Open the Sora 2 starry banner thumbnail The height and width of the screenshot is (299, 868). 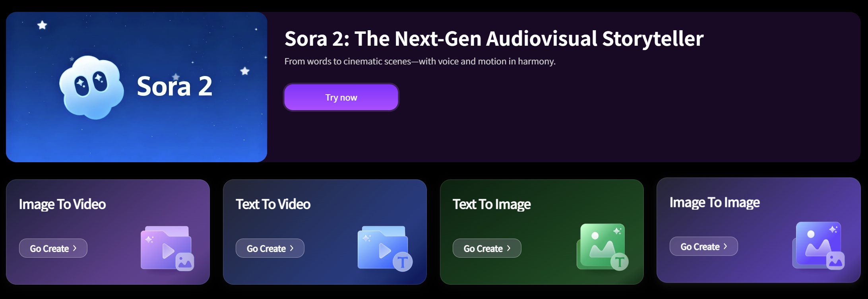[x=136, y=87]
